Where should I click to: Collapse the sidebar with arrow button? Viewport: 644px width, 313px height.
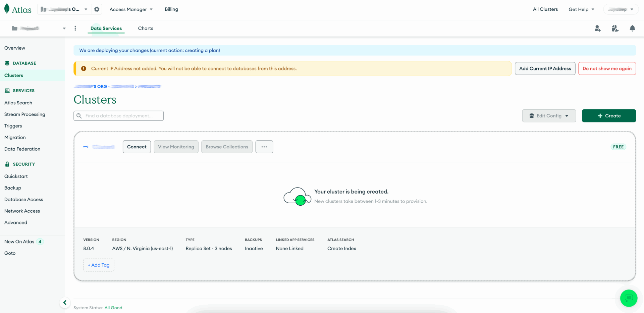click(65, 303)
